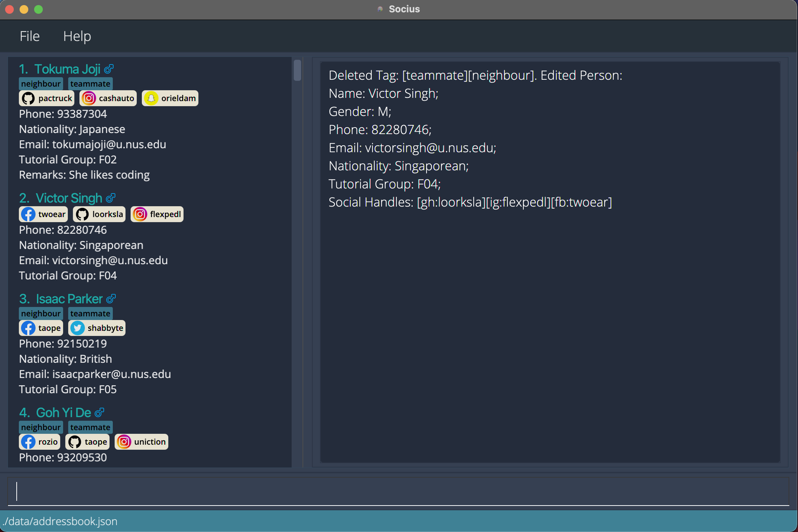This screenshot has width=798, height=532.
Task: Click the handle text loorksla
Action: tap(108, 214)
